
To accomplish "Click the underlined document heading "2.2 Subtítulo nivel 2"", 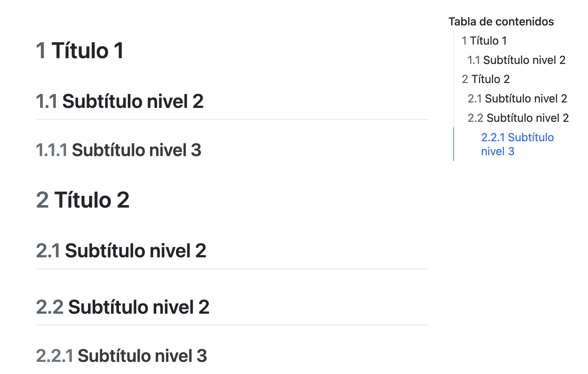I will click(123, 307).
